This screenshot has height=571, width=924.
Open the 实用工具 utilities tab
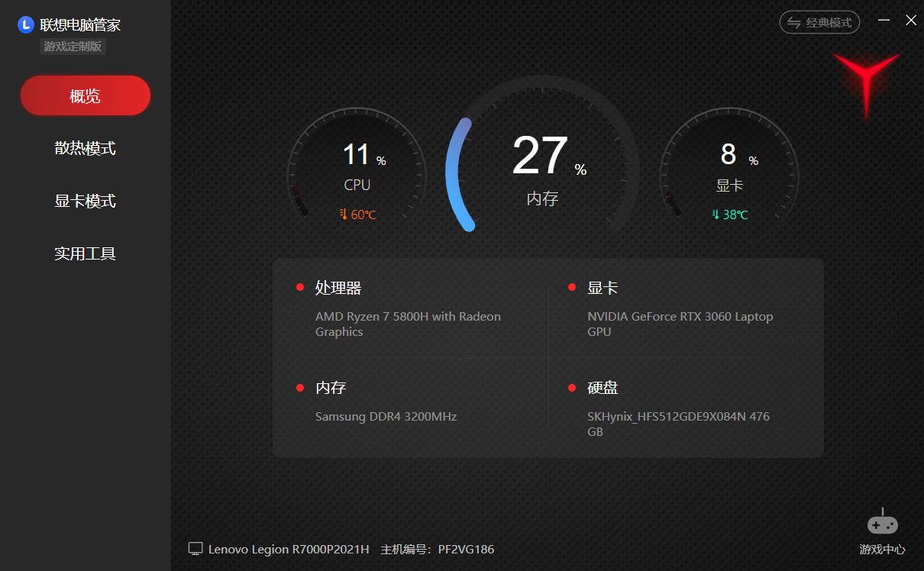[86, 253]
